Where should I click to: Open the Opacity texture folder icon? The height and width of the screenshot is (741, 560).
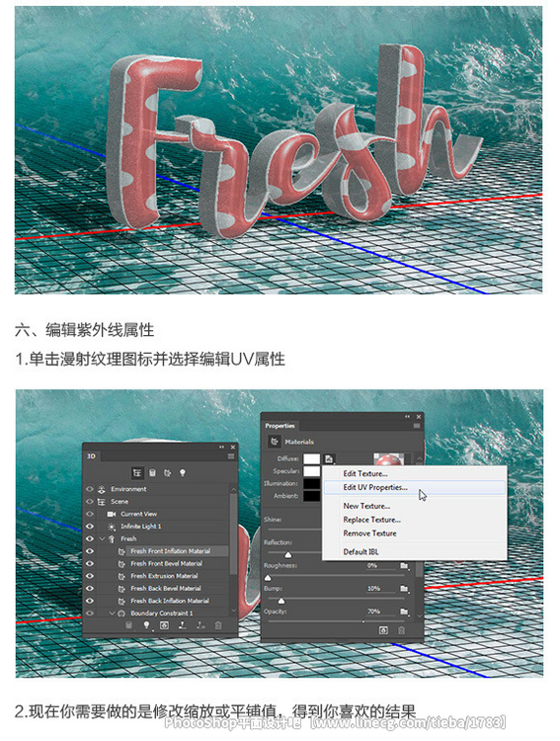[404, 612]
